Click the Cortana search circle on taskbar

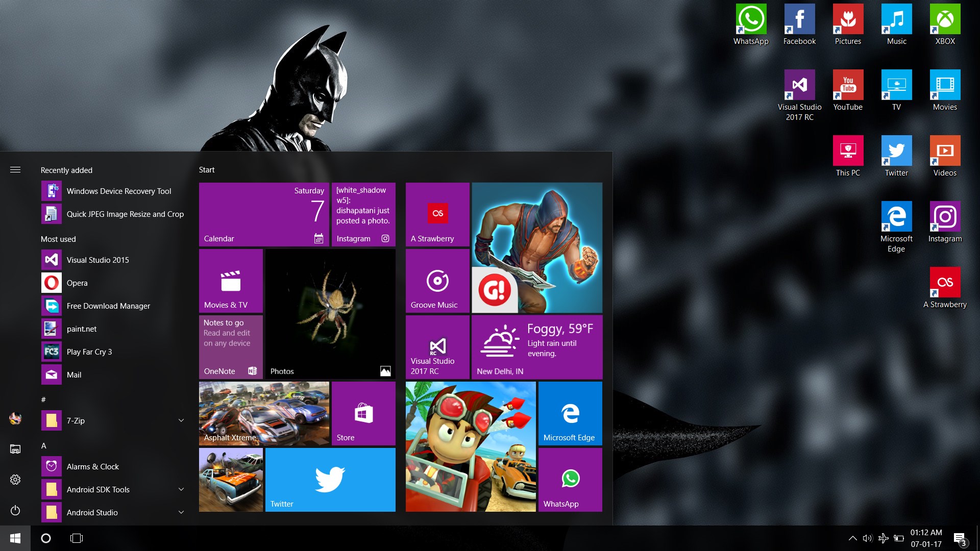coord(46,538)
